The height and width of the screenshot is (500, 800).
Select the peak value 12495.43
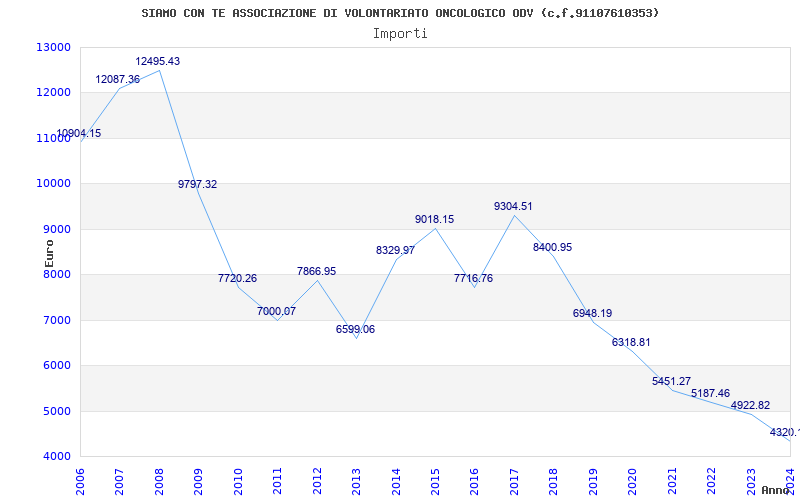(x=158, y=61)
